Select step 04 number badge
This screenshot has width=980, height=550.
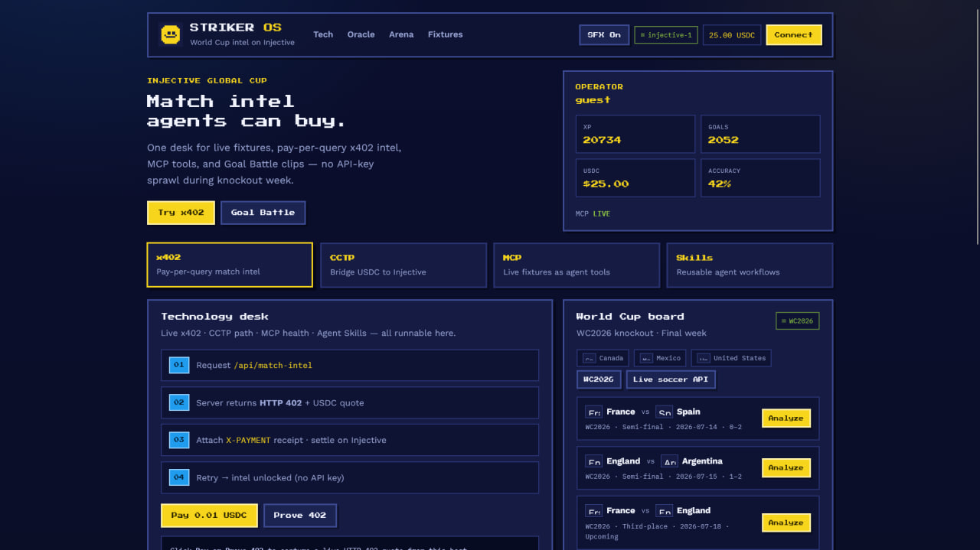pos(179,477)
